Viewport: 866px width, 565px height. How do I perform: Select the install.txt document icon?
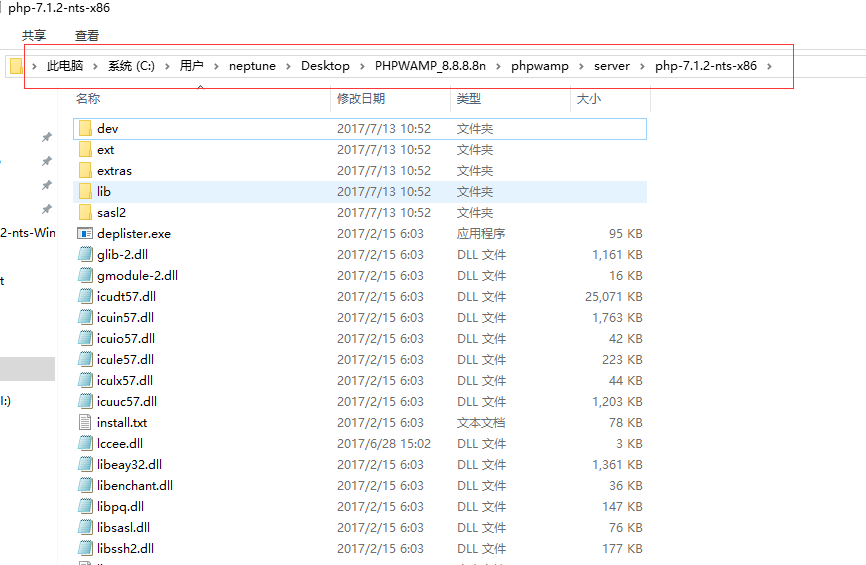pos(85,423)
